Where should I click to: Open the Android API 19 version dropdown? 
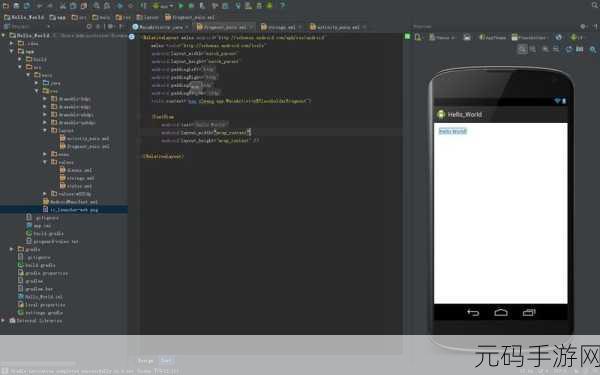pyautogui.click(x=577, y=37)
